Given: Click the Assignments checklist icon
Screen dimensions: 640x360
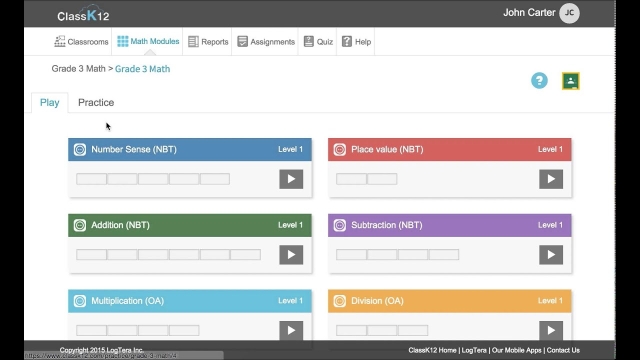Looking at the screenshot, I should (x=242, y=41).
